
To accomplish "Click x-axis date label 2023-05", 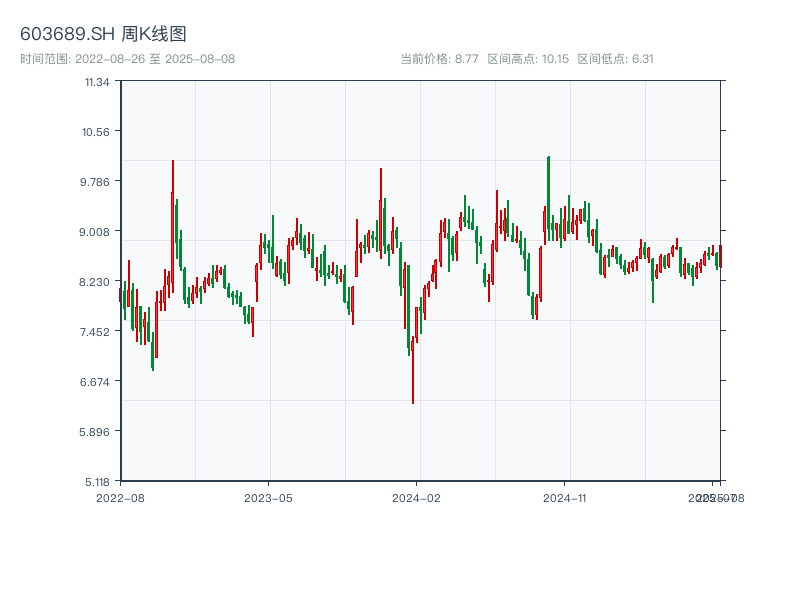I will [x=268, y=498].
